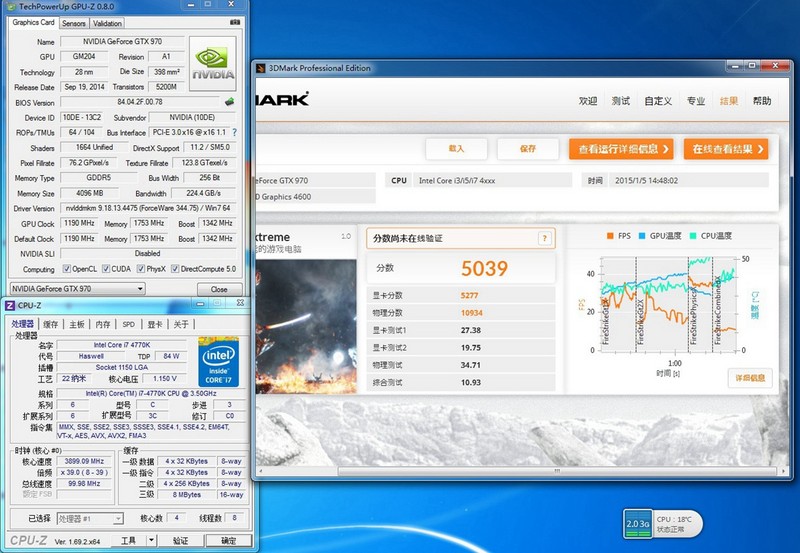The height and width of the screenshot is (553, 800).
Task: Click the 综合测试 10.93 row
Action: 461,382
